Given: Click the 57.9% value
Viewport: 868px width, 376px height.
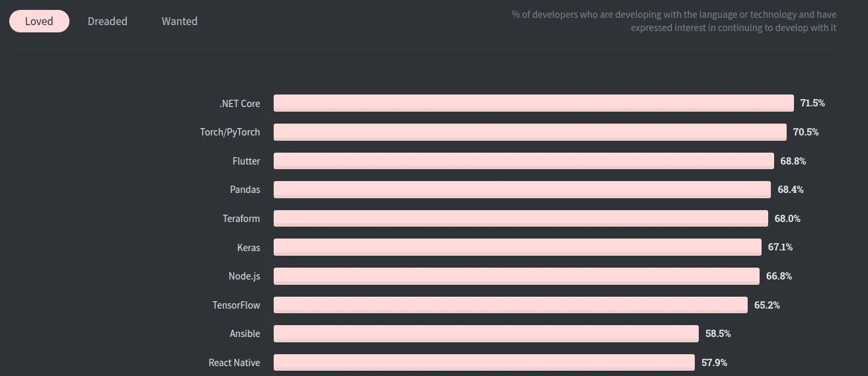Looking at the screenshot, I should point(714,362).
